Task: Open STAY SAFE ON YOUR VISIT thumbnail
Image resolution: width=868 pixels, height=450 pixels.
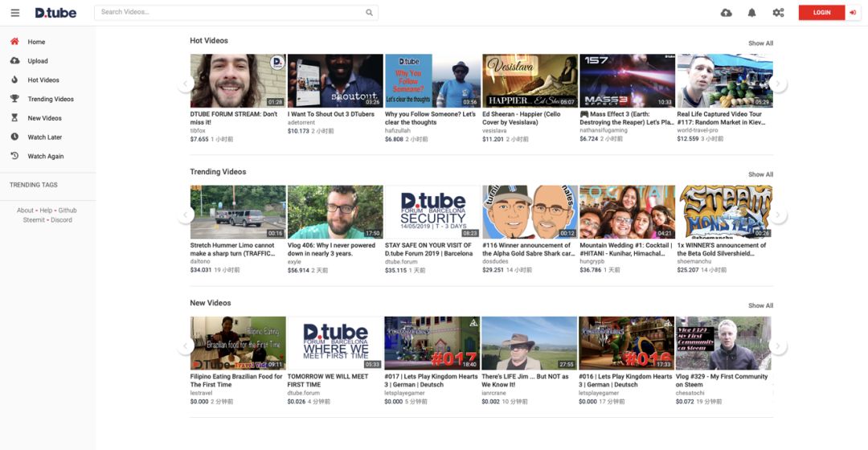Action: (x=433, y=212)
